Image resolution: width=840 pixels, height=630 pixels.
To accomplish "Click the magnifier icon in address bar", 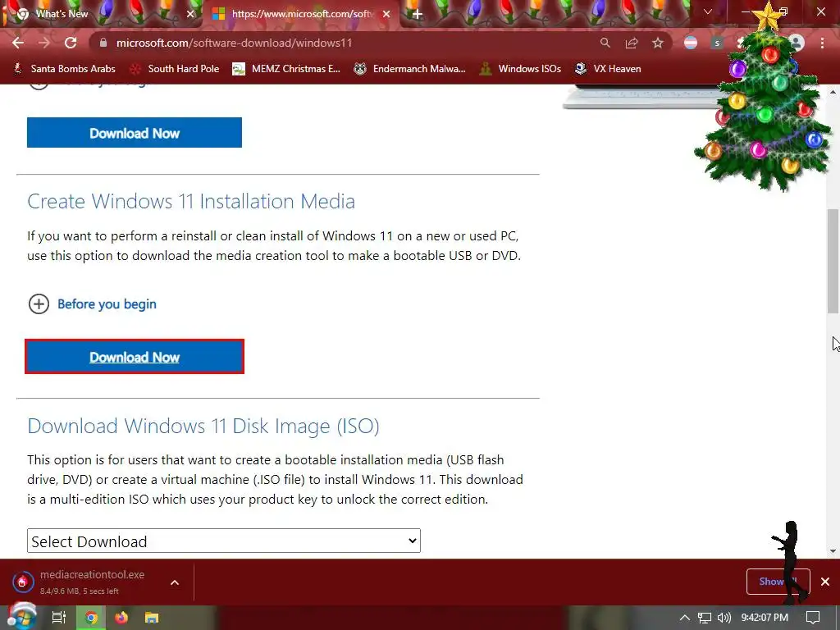I will (x=605, y=43).
